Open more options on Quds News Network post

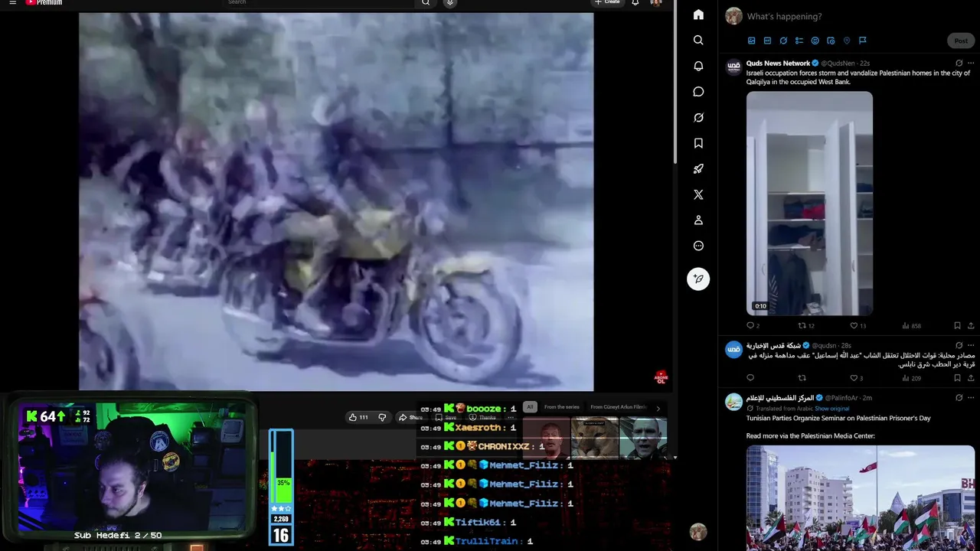pos(971,64)
